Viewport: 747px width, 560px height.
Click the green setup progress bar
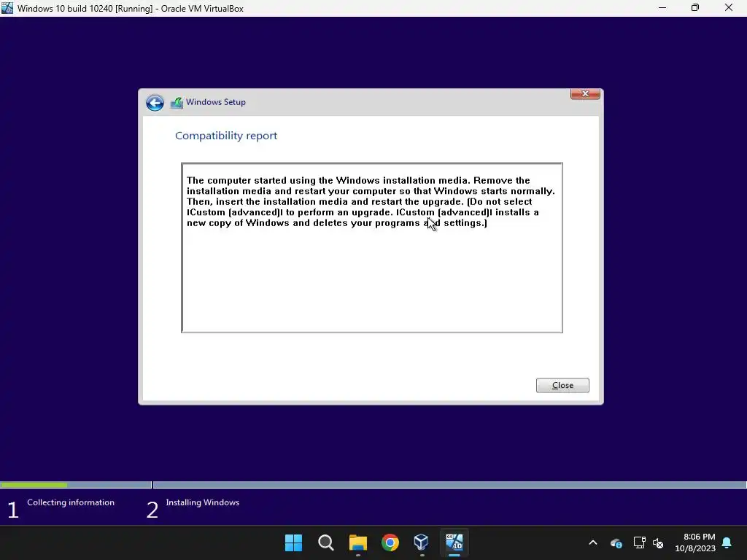(34, 485)
